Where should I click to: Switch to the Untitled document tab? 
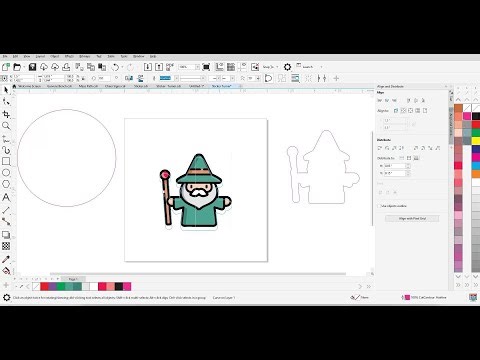point(197,86)
